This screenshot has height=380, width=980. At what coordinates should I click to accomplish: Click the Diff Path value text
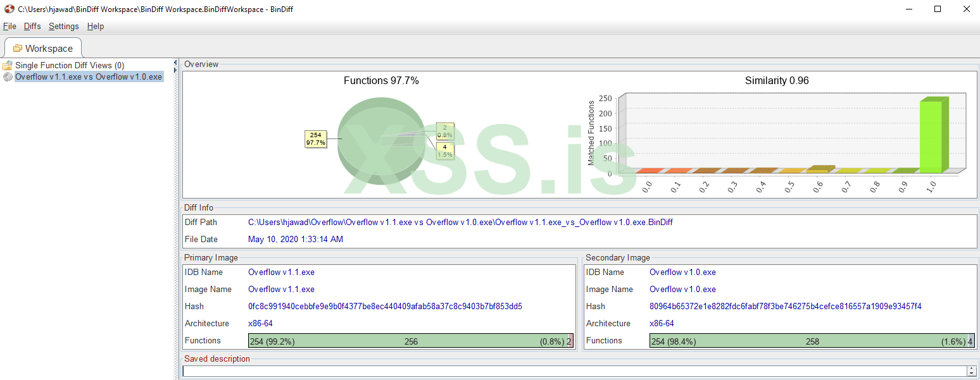pyautogui.click(x=460, y=223)
